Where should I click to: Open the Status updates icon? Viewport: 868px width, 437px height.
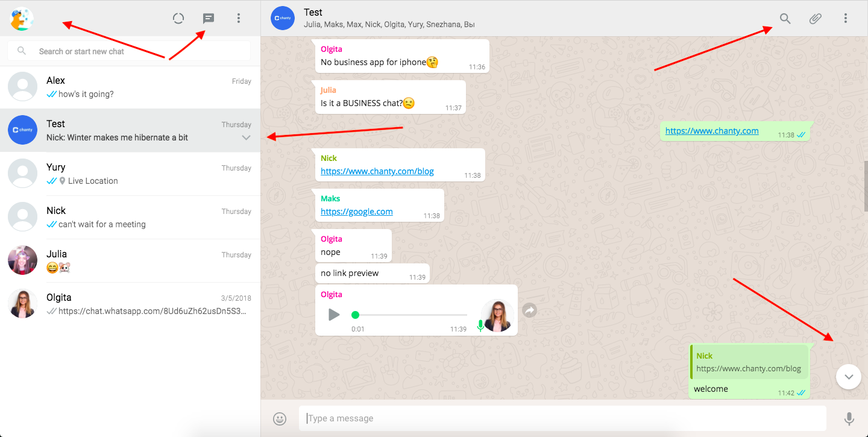coord(178,18)
